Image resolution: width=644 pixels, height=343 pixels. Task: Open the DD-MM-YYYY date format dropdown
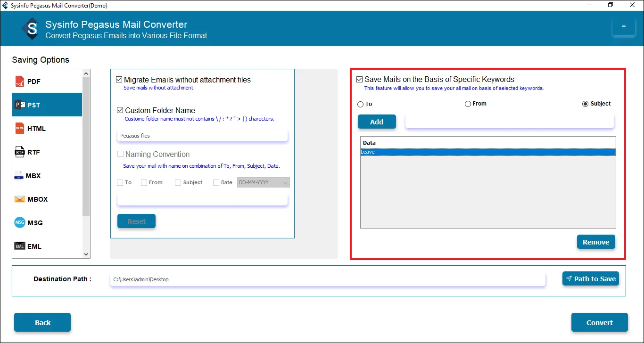264,182
